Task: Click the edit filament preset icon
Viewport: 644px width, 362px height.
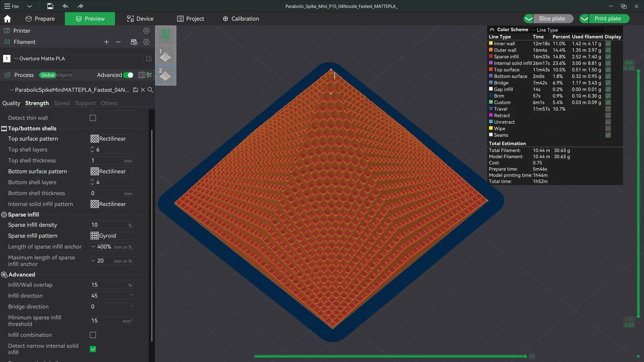Action: coord(149,59)
